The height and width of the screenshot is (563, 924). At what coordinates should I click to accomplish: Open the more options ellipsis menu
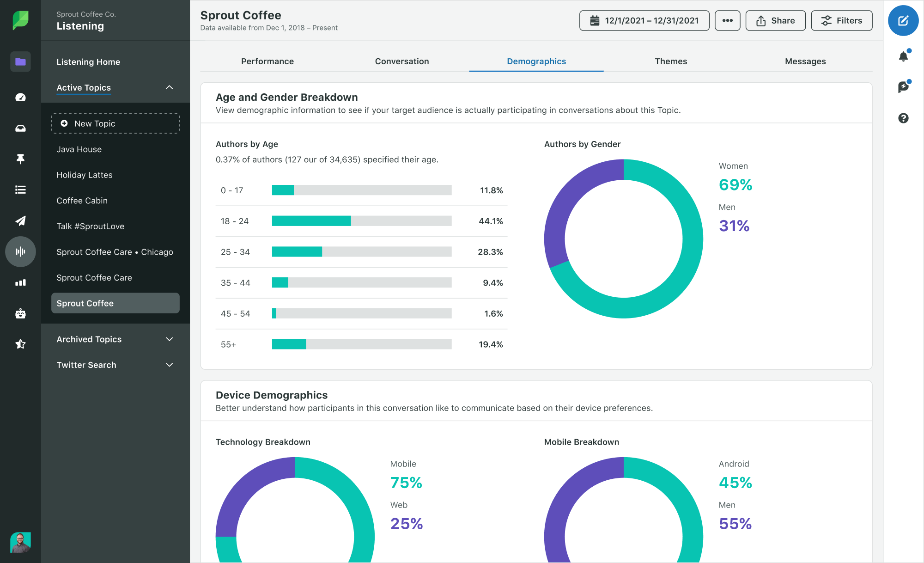[727, 20]
